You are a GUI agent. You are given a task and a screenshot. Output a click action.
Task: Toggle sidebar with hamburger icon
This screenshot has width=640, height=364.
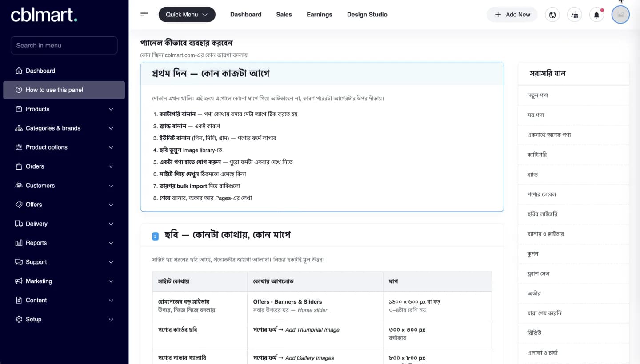coord(144,15)
